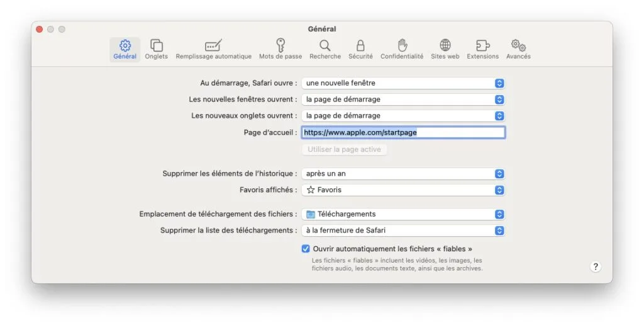Open the Extensions puzzle tab
644x325 pixels.
coord(482,49)
